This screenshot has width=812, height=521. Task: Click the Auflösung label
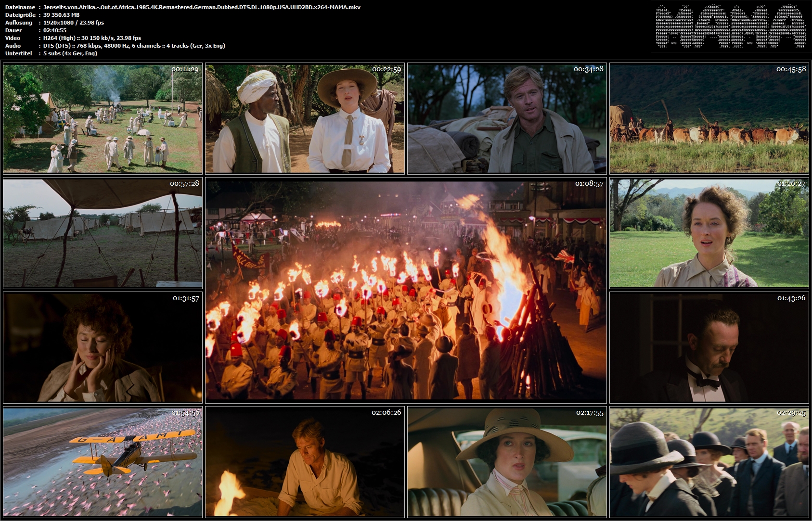point(19,23)
